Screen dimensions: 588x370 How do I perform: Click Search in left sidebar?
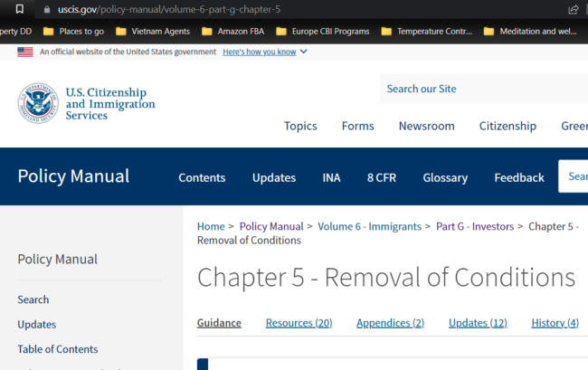click(x=33, y=299)
